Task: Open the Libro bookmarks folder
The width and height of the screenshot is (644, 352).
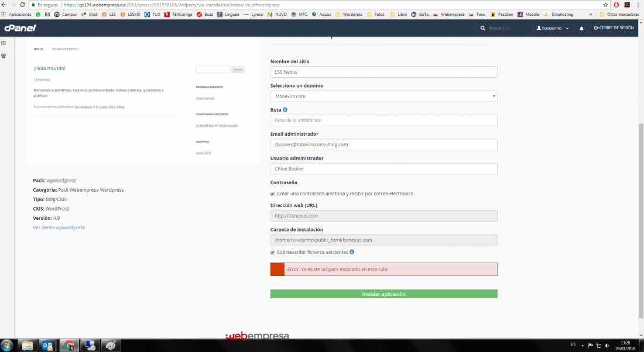Action: (x=398, y=15)
